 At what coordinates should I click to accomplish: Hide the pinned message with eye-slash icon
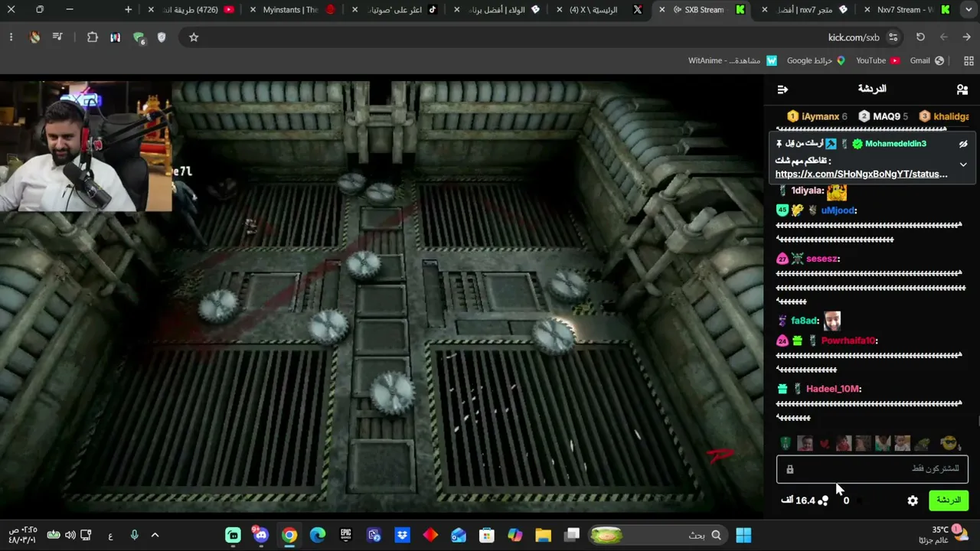click(x=963, y=144)
